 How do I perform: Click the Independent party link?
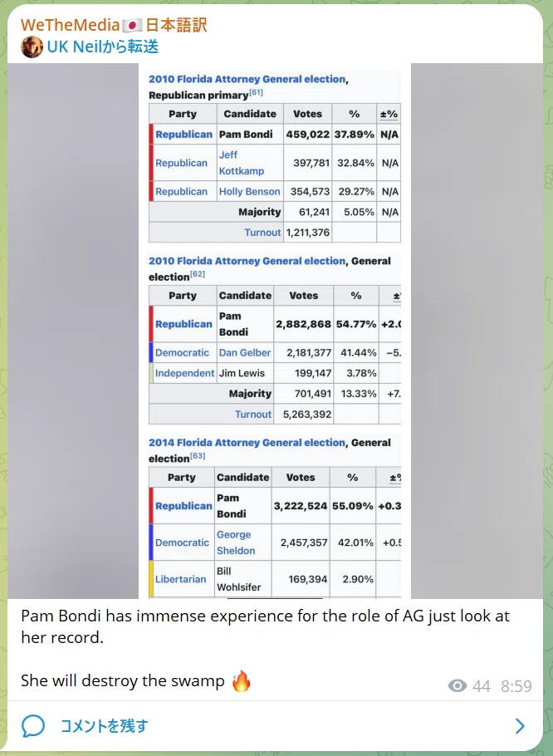click(x=184, y=373)
